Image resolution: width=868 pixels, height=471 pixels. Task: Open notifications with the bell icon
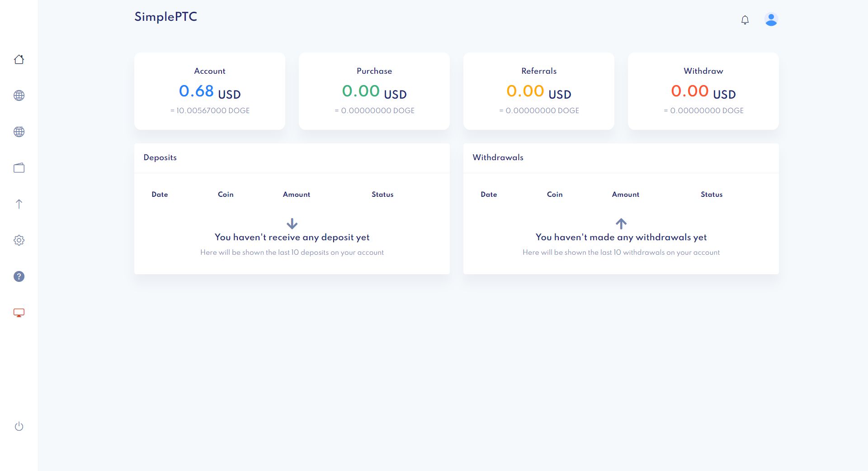click(x=745, y=20)
